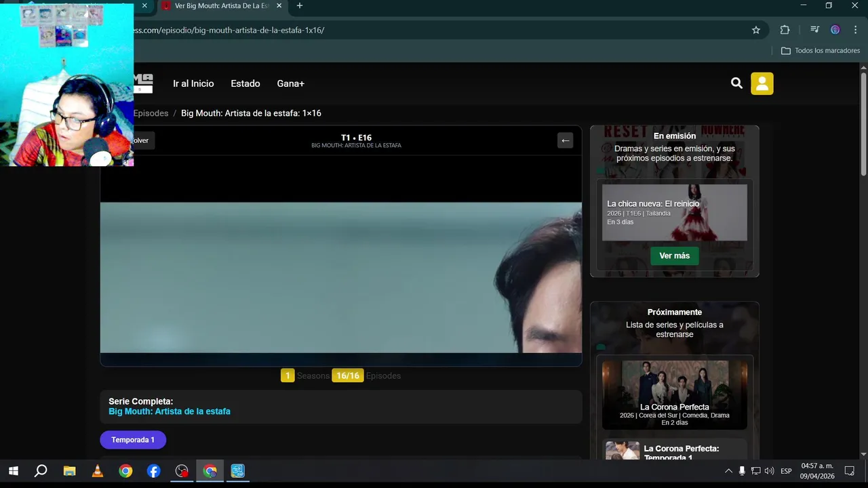Click the video player frame

(341, 261)
